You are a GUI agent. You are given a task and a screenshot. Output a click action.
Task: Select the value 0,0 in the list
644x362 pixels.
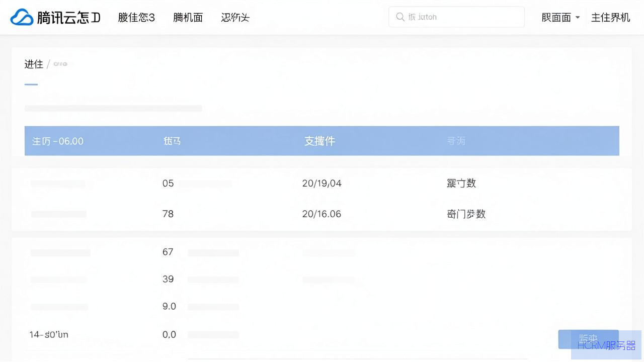(169, 334)
